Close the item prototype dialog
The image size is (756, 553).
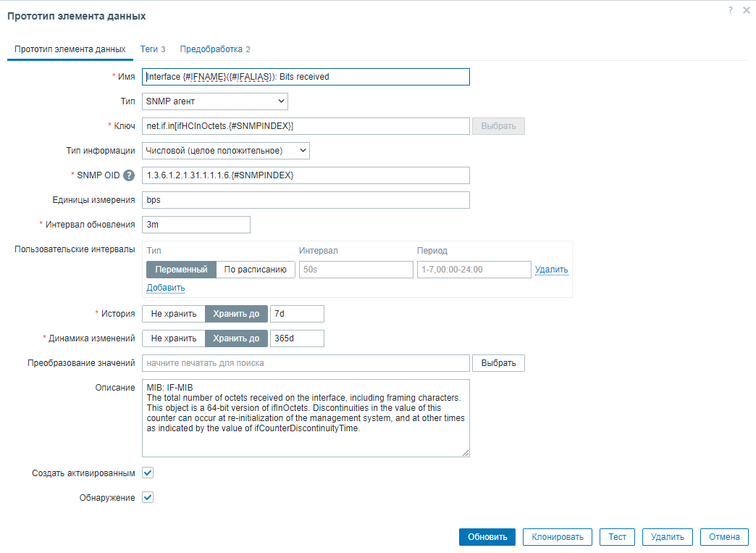[x=747, y=10]
